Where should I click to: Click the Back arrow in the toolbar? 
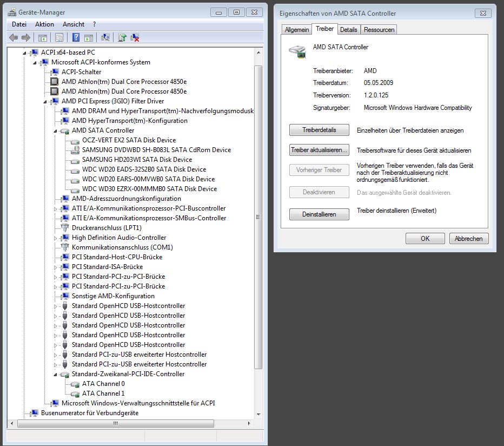pos(14,38)
